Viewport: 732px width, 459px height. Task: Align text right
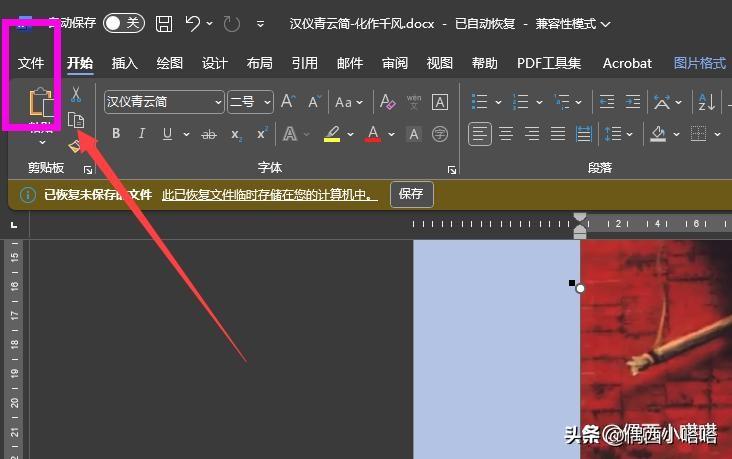(x=532, y=134)
